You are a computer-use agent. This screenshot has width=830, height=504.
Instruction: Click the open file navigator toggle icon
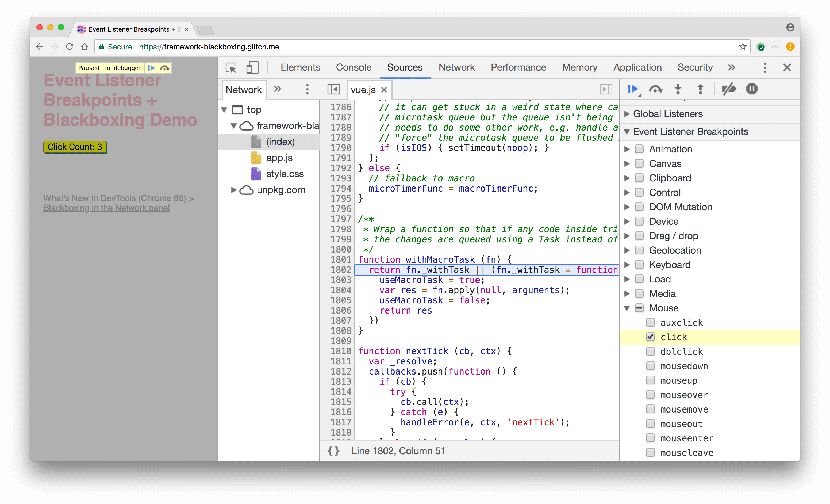point(333,90)
